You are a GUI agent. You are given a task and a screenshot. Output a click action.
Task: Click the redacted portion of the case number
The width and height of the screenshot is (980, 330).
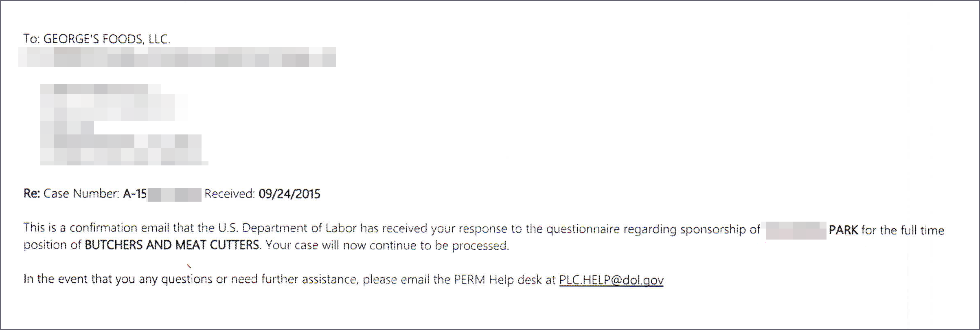(x=174, y=195)
